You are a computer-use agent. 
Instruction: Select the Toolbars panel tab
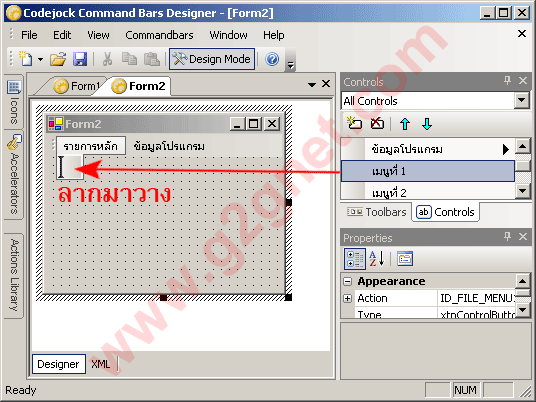click(376, 212)
